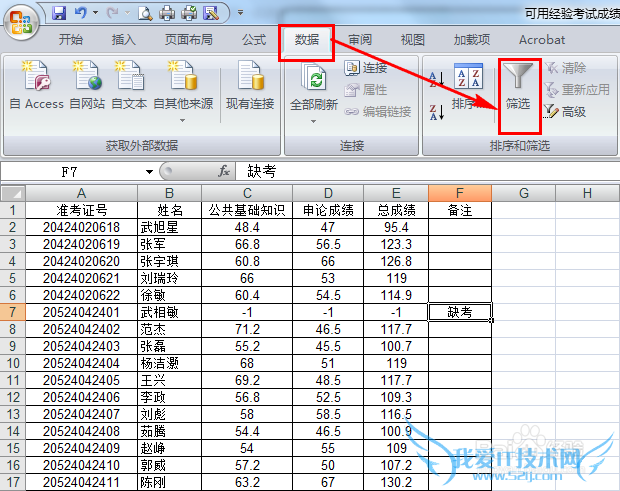
Task: Open the 公式 tab
Action: (254, 40)
